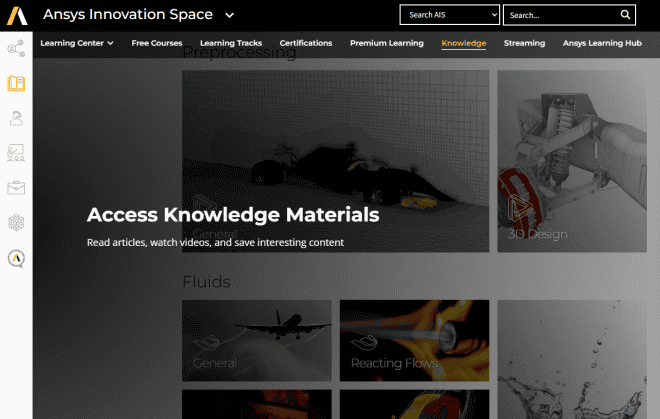The height and width of the screenshot is (419, 660).
Task: Expand the Ansys Innovation Space chevron
Action: pyautogui.click(x=229, y=16)
